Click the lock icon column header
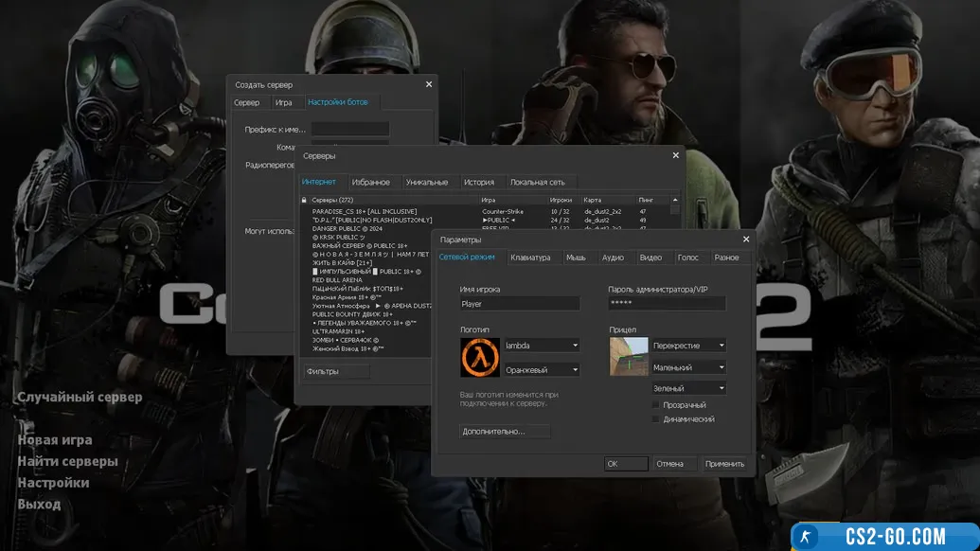This screenshot has height=551, width=980. [304, 201]
